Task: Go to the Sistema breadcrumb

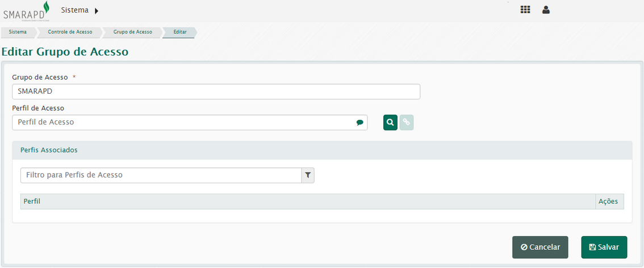Action: 18,32
